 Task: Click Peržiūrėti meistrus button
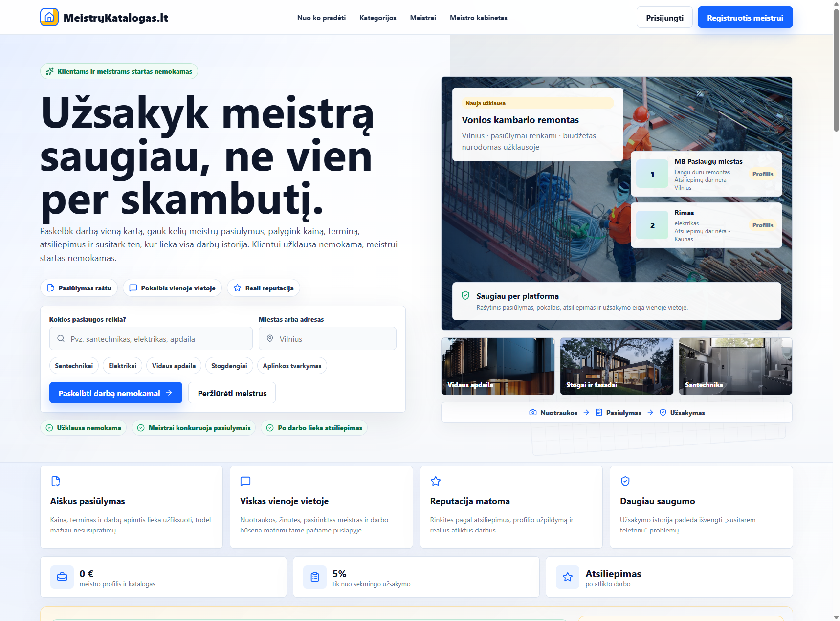(232, 393)
